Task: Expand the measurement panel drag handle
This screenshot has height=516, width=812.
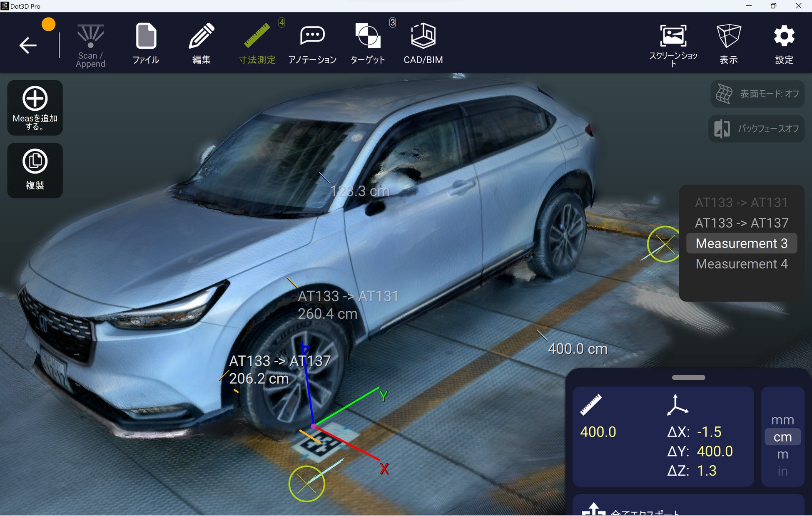Action: 688,377
